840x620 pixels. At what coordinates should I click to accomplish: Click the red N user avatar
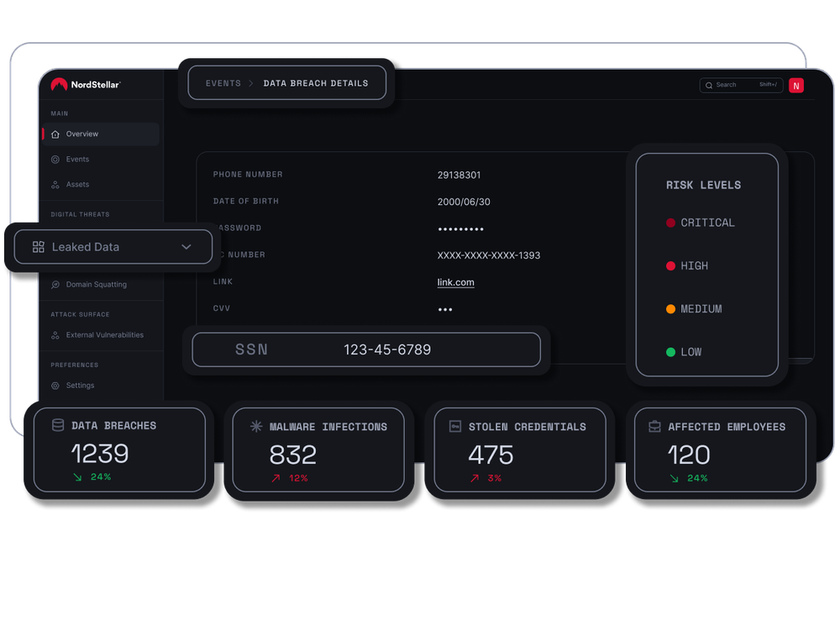795,85
